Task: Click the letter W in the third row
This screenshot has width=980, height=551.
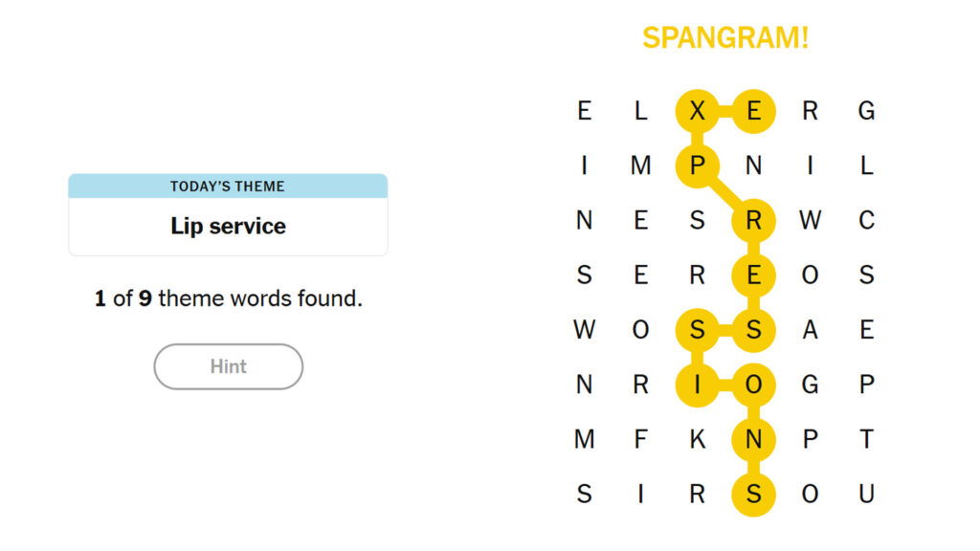Action: click(x=811, y=221)
